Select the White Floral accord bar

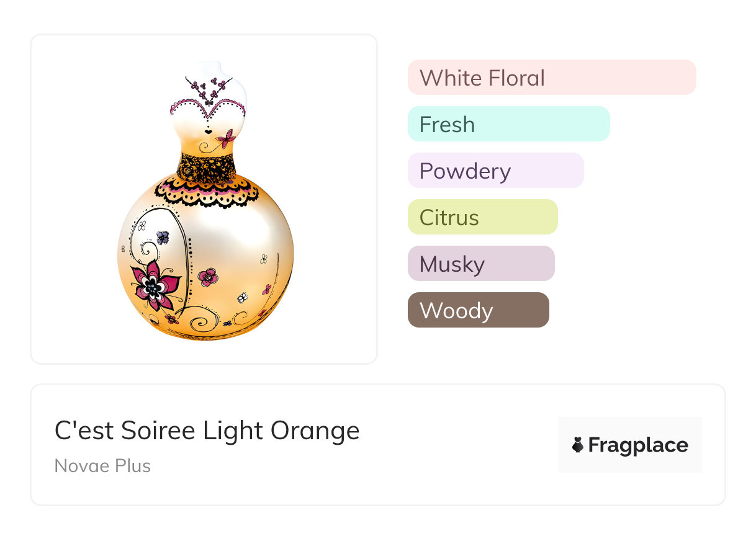tap(551, 78)
